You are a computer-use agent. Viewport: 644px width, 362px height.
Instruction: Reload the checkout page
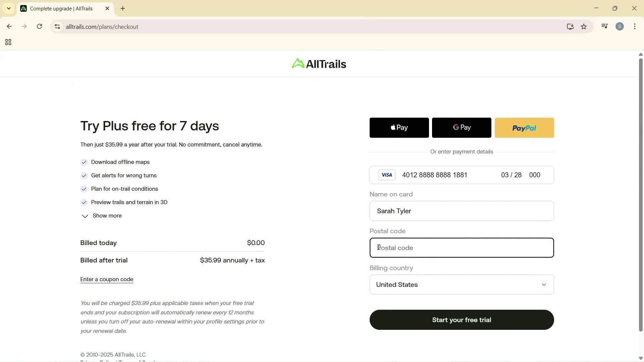(x=39, y=26)
